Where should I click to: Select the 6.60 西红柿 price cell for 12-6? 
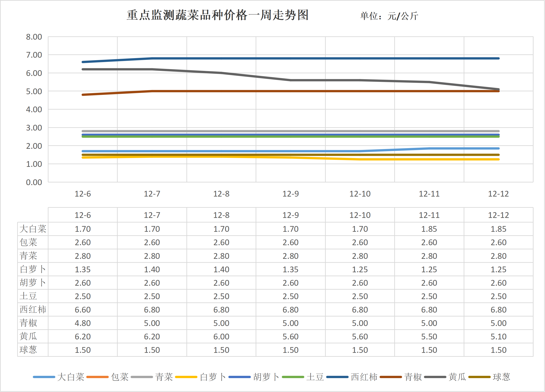tap(83, 310)
